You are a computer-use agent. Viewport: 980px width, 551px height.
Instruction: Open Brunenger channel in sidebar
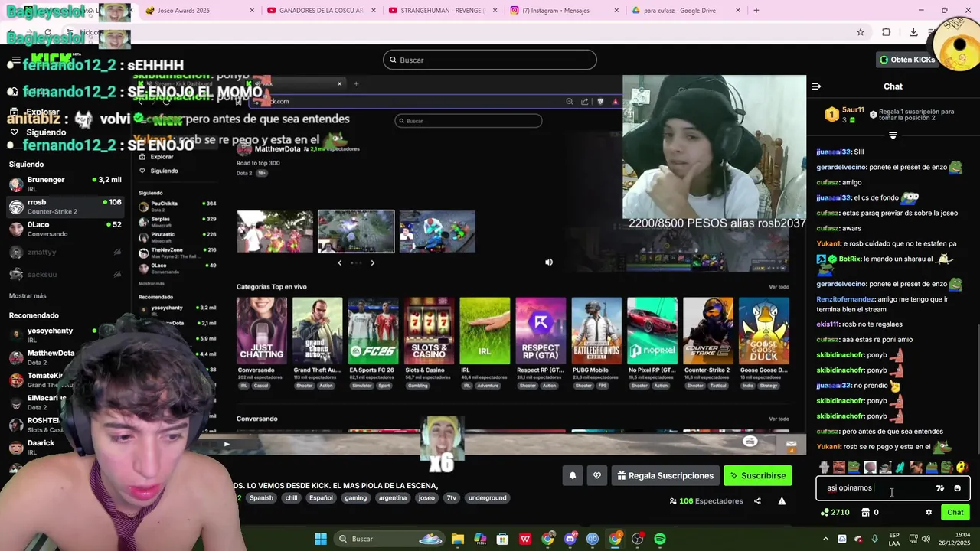point(65,184)
